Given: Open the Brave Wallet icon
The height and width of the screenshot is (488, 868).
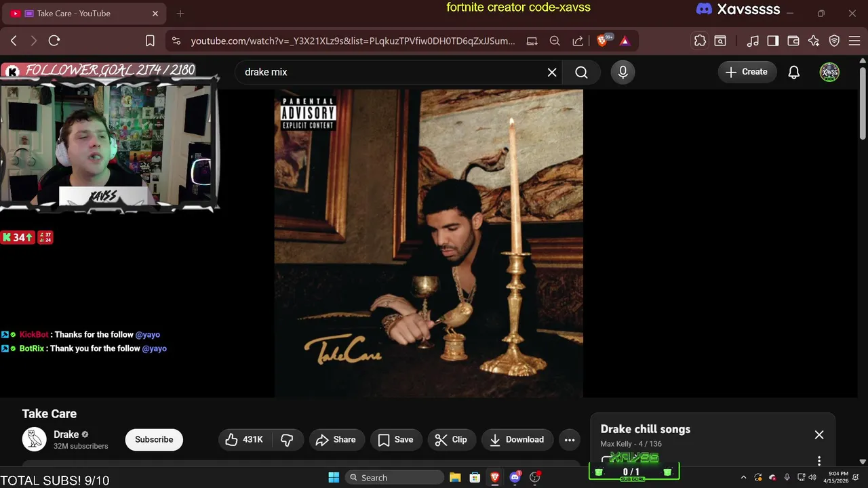Looking at the screenshot, I should [793, 41].
